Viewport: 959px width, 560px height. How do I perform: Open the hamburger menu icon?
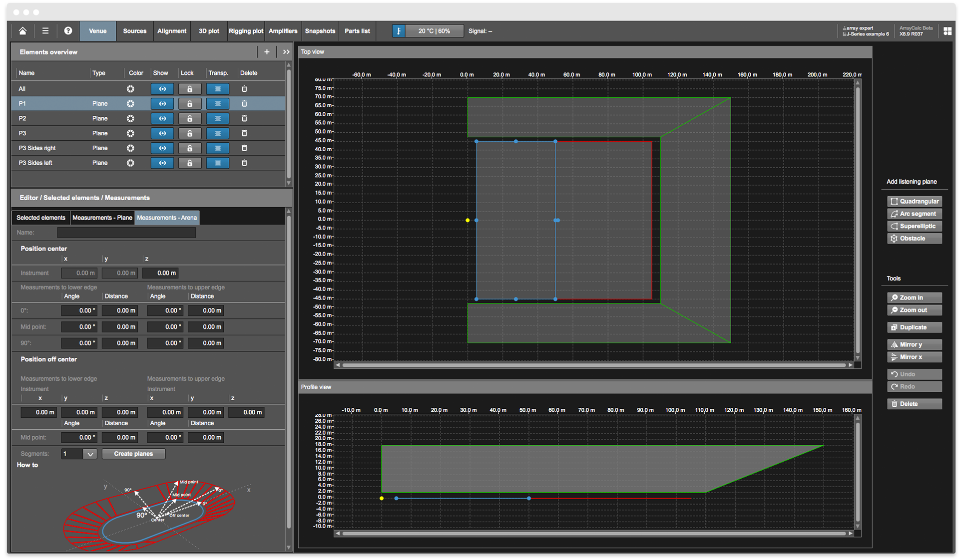point(45,31)
